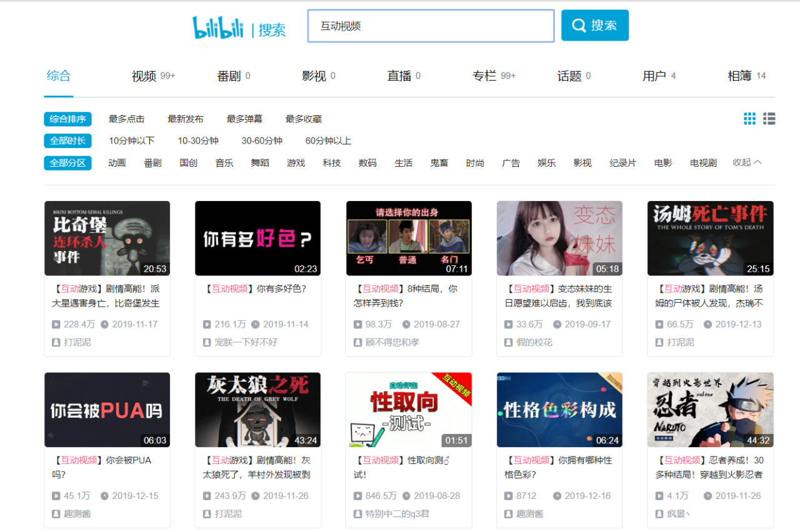Filter duration by 10-30分钟
The width and height of the screenshot is (800, 532).
point(198,140)
